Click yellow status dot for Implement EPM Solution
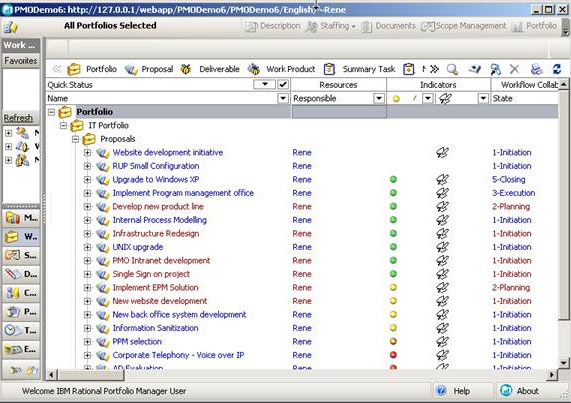The width and height of the screenshot is (571, 403). click(393, 287)
